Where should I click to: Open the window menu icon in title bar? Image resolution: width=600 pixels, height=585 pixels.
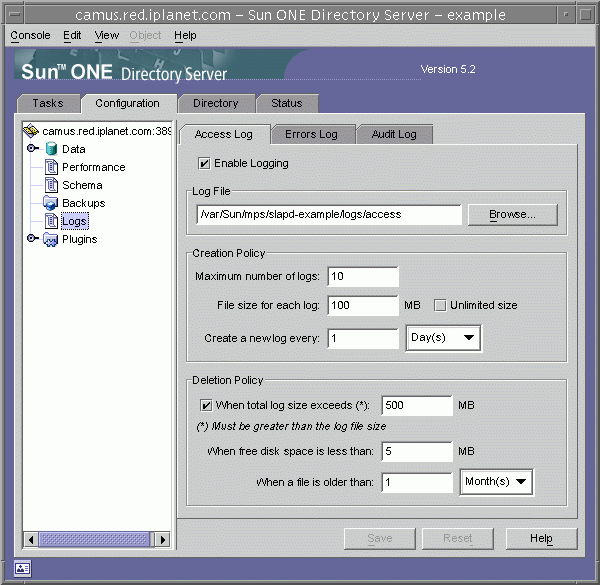(x=15, y=15)
